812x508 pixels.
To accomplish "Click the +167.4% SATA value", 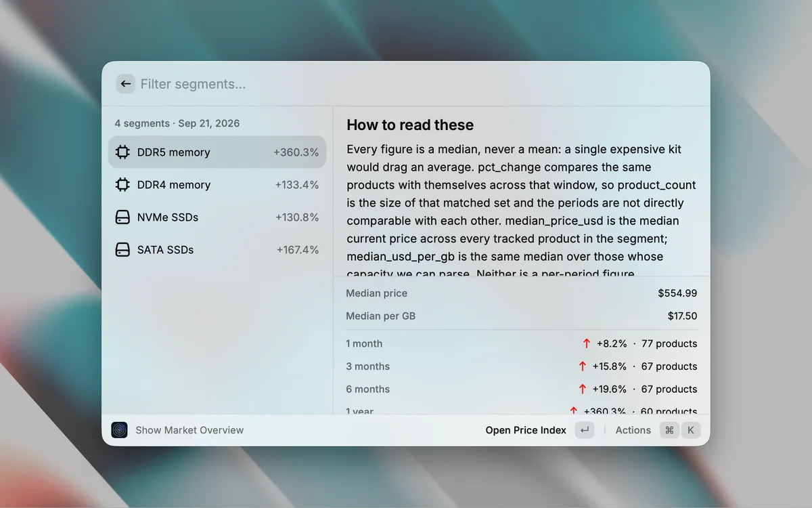I will coord(298,250).
